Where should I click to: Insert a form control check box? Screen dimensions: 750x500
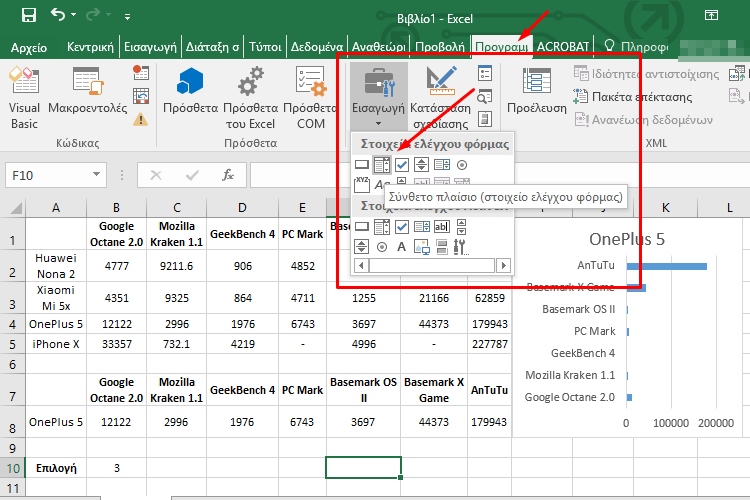402,165
